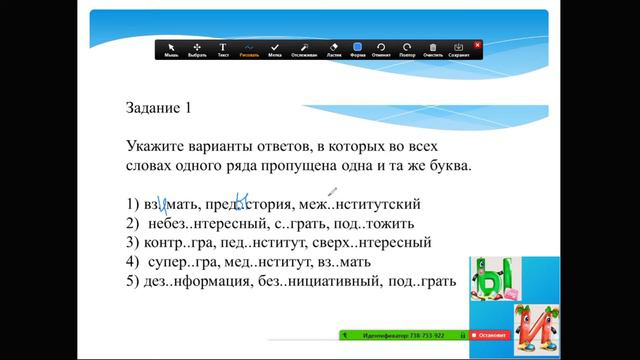Click the lock icon in green bar
The width and height of the screenshot is (640, 360).
(463, 335)
